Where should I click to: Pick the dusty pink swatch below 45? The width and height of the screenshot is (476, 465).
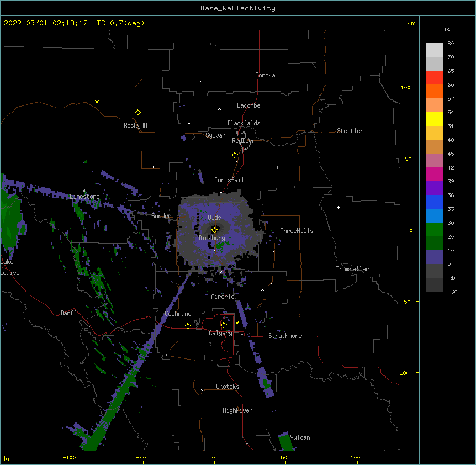(434, 160)
